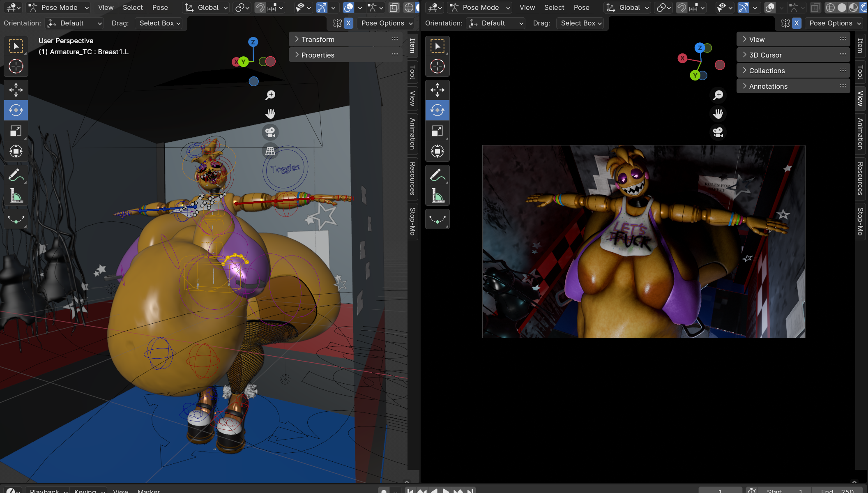Toggle X-axis mirror in right viewport
This screenshot has width=868, height=493.
(797, 23)
